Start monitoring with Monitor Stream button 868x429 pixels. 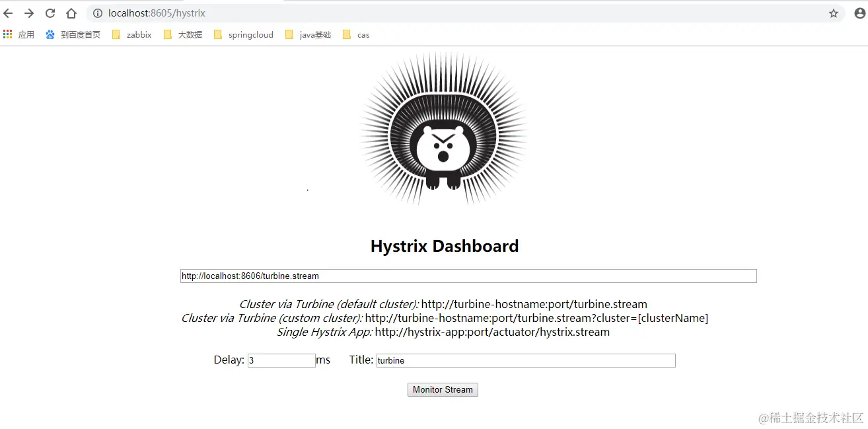tap(443, 390)
